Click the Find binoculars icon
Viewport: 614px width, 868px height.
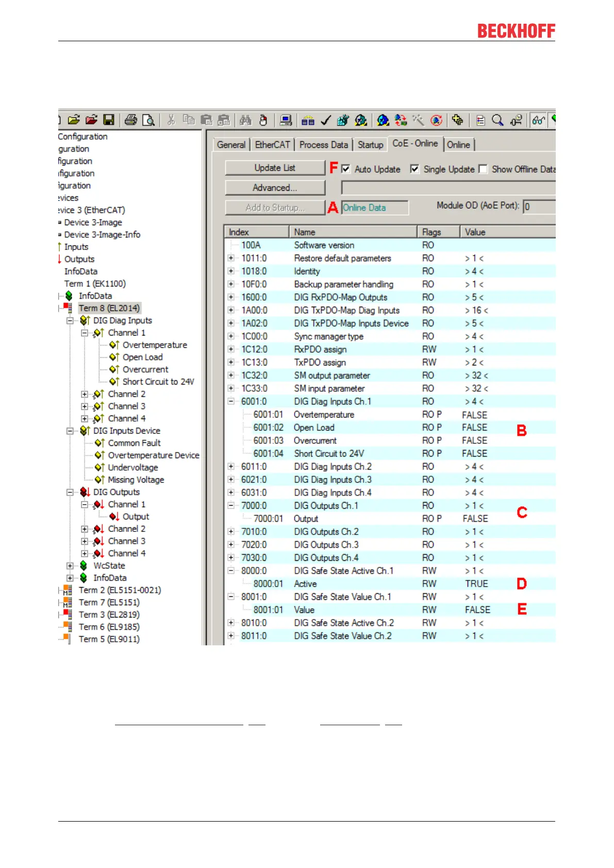(x=245, y=120)
